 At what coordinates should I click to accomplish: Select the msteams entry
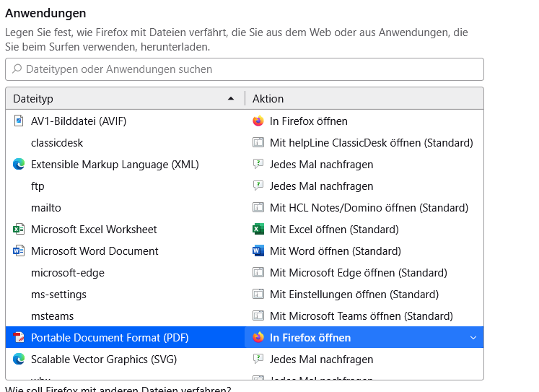tap(52, 315)
